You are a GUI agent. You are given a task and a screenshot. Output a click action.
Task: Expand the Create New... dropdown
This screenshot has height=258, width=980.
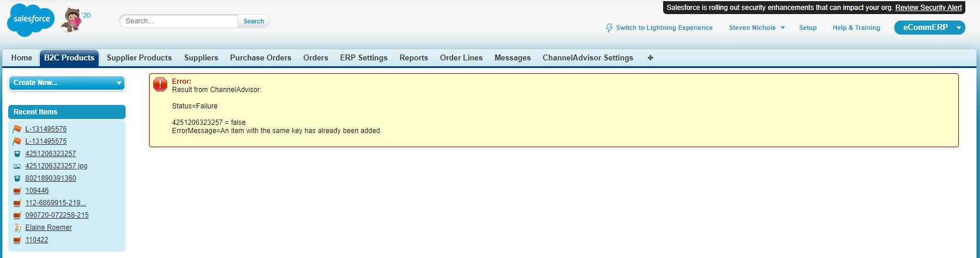pos(67,83)
